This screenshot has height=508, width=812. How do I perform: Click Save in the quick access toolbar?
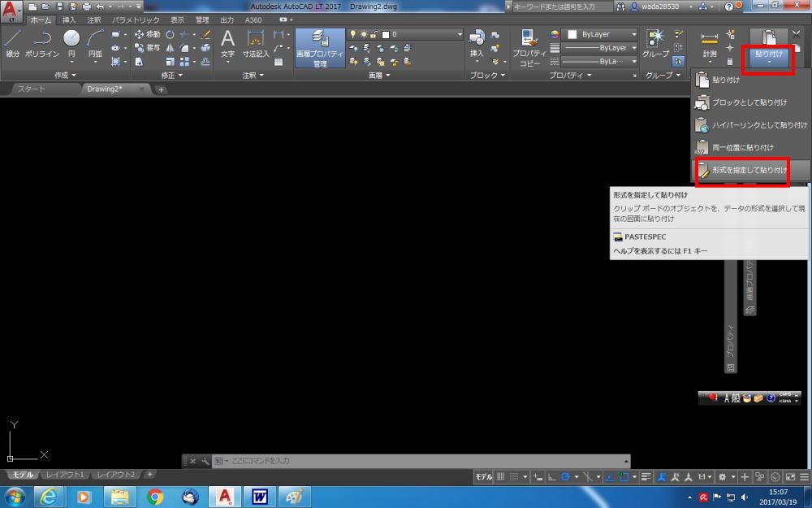tap(59, 7)
